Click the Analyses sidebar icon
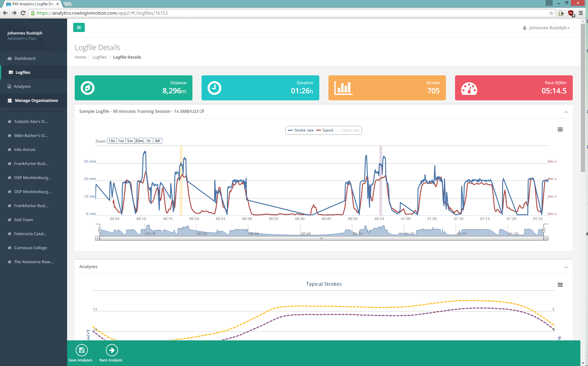The width and height of the screenshot is (588, 366). [x=9, y=86]
